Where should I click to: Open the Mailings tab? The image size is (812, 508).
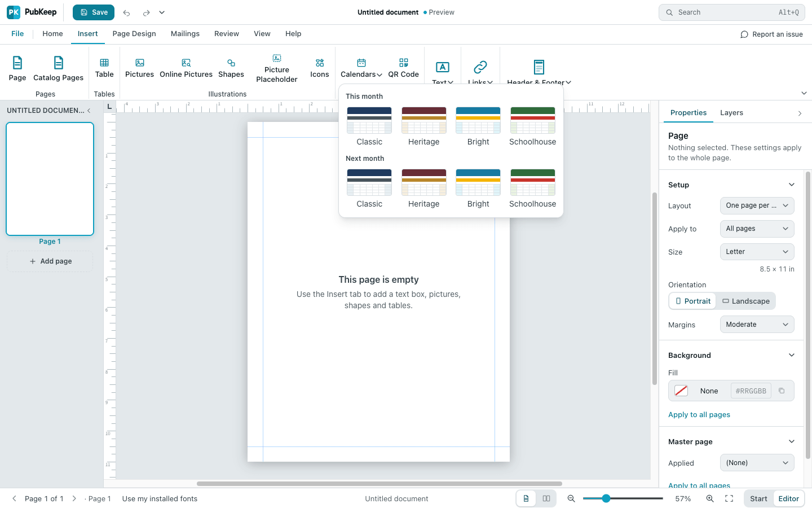[x=185, y=34]
